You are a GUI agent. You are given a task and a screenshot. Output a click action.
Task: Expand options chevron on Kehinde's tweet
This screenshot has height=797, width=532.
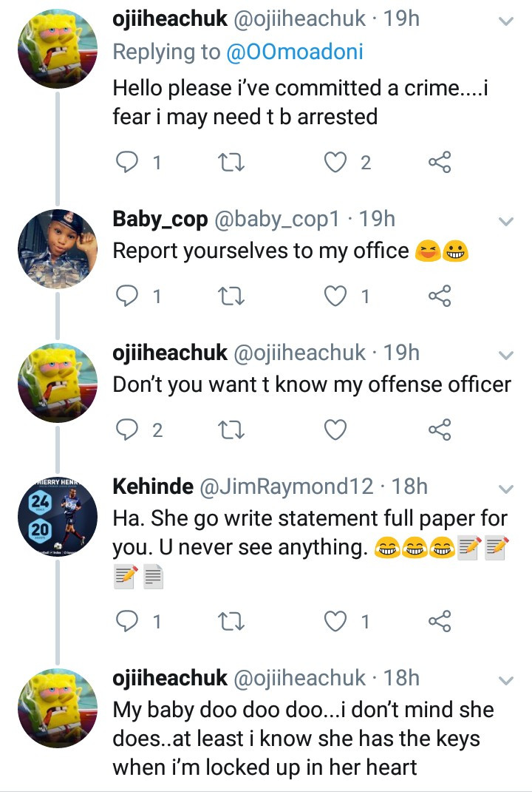tap(506, 489)
